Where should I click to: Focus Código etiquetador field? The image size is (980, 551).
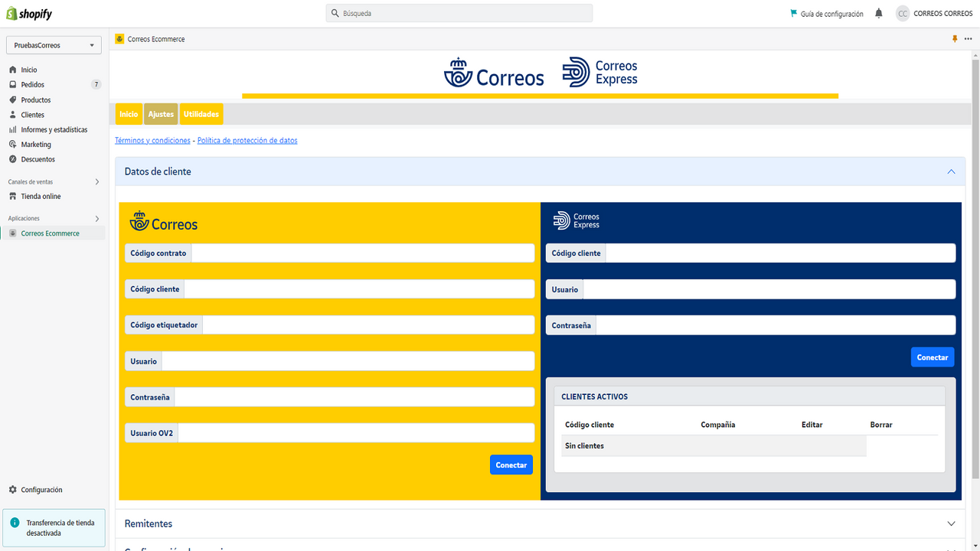368,325
